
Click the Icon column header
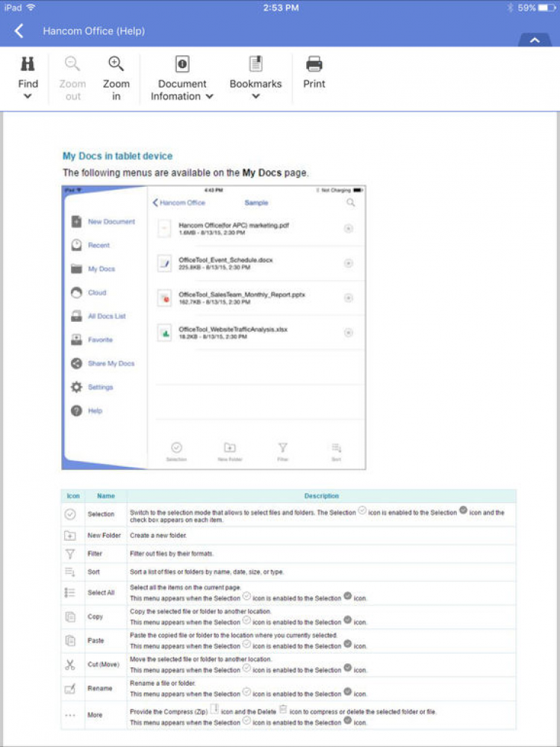pyautogui.click(x=73, y=496)
